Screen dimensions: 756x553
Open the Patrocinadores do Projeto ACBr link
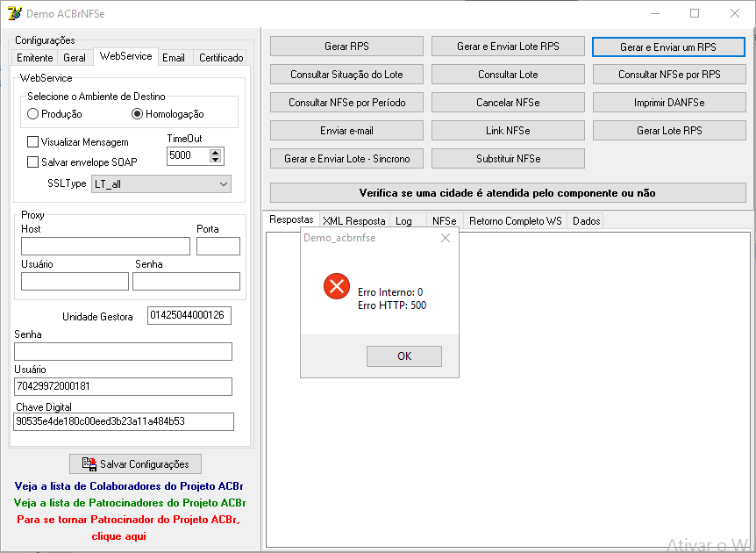130,503
